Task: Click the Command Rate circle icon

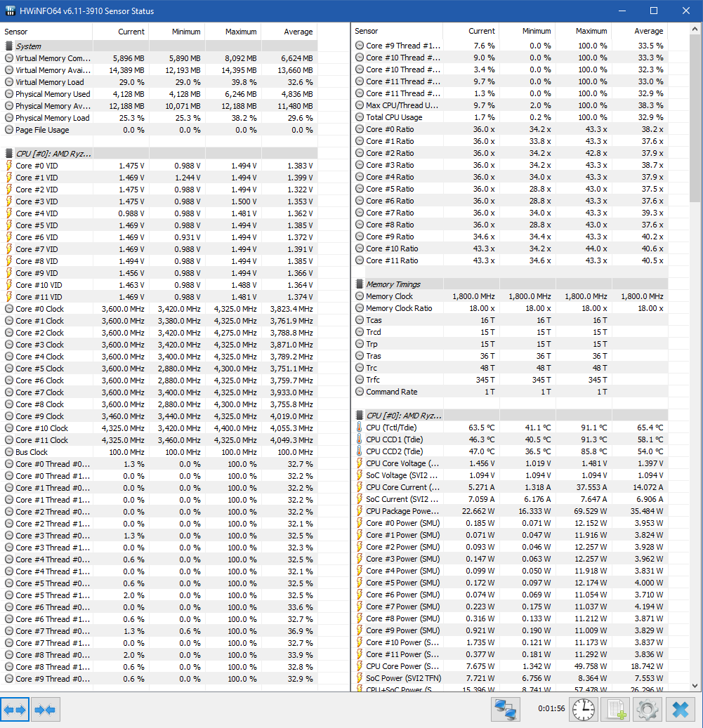Action: 360,392
